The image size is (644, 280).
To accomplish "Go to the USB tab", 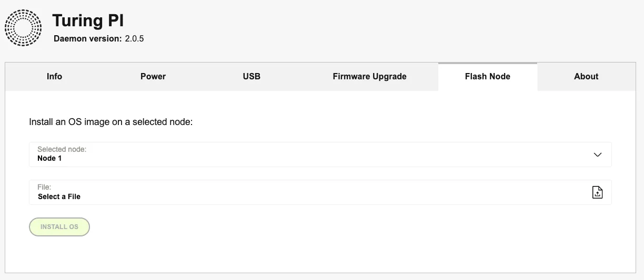I will tap(251, 77).
